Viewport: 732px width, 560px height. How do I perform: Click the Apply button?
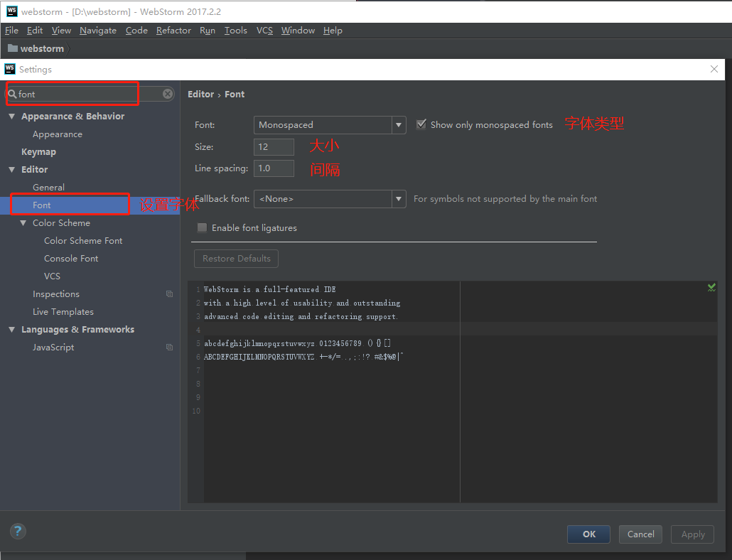pos(691,534)
